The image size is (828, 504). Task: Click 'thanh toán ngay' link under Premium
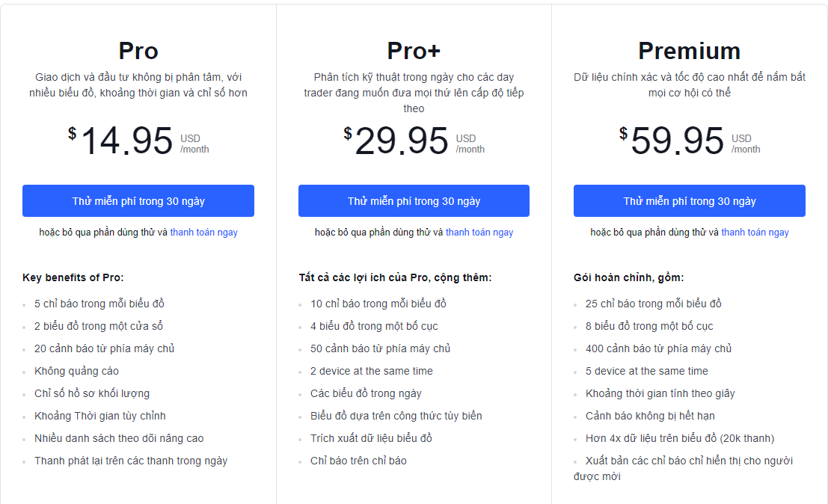point(755,233)
